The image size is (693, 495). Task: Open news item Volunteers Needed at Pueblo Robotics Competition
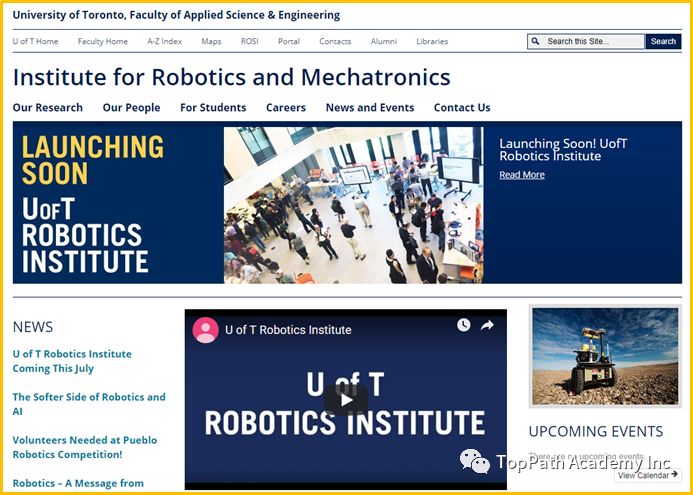(x=85, y=447)
